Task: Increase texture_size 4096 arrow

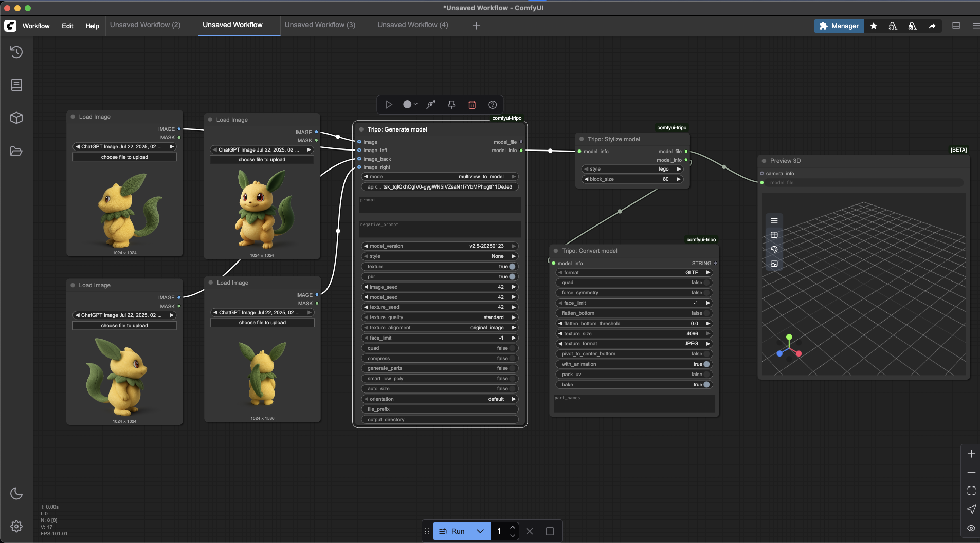Action: pyautogui.click(x=708, y=334)
